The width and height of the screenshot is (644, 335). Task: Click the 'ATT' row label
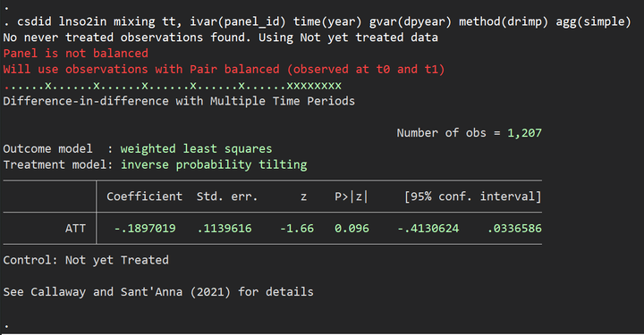click(x=75, y=229)
